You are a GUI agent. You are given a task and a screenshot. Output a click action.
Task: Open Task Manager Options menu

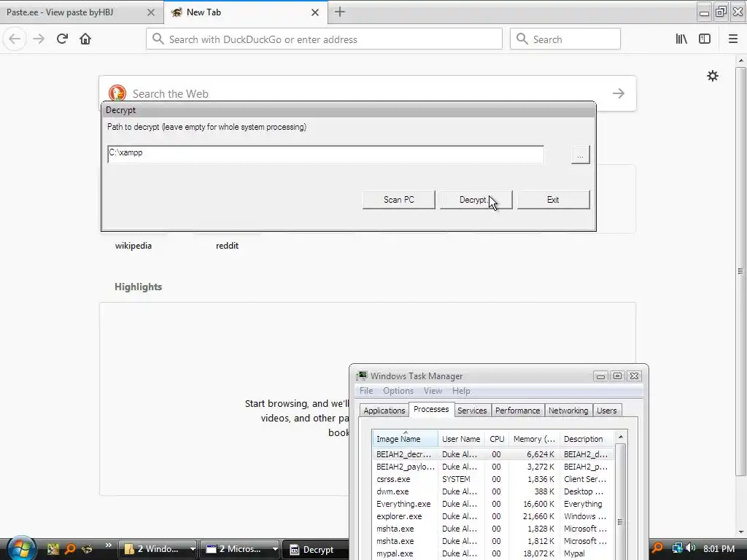398,391
